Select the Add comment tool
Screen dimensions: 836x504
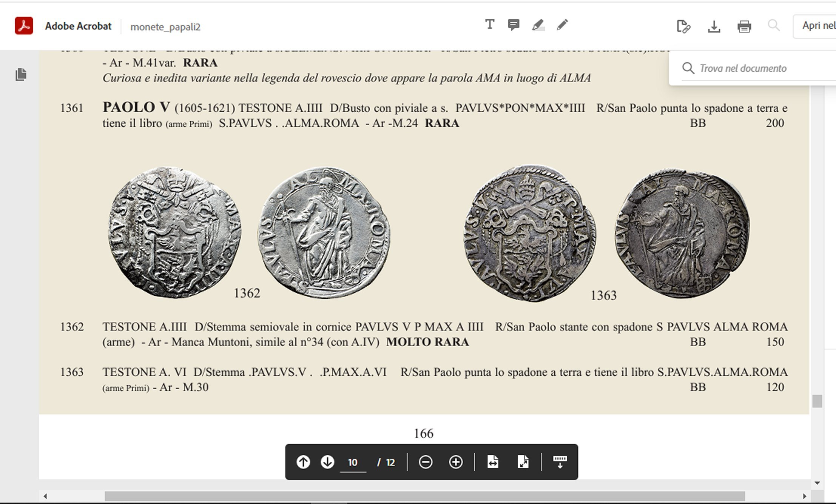point(514,25)
